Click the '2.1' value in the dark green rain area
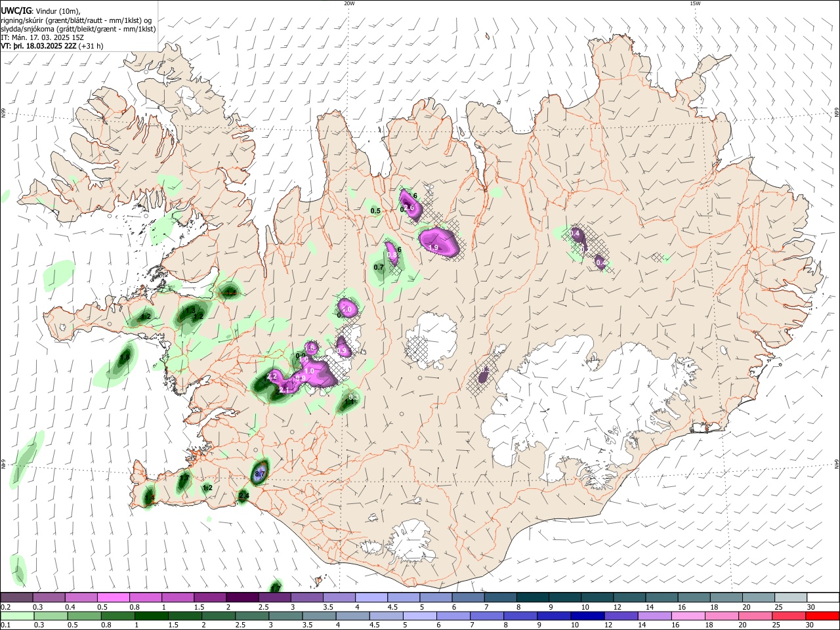Screen dimensions: 840x630 [284, 390]
